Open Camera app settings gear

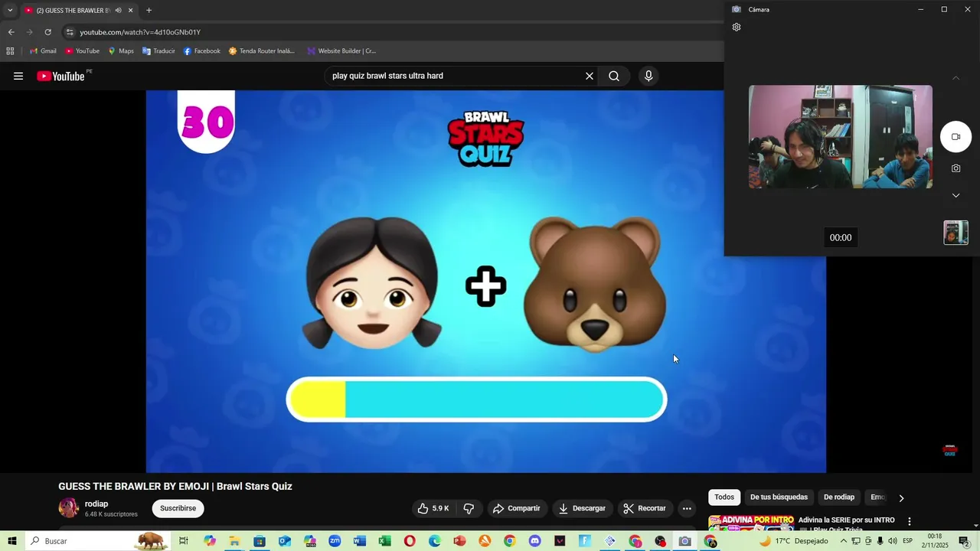737,28
